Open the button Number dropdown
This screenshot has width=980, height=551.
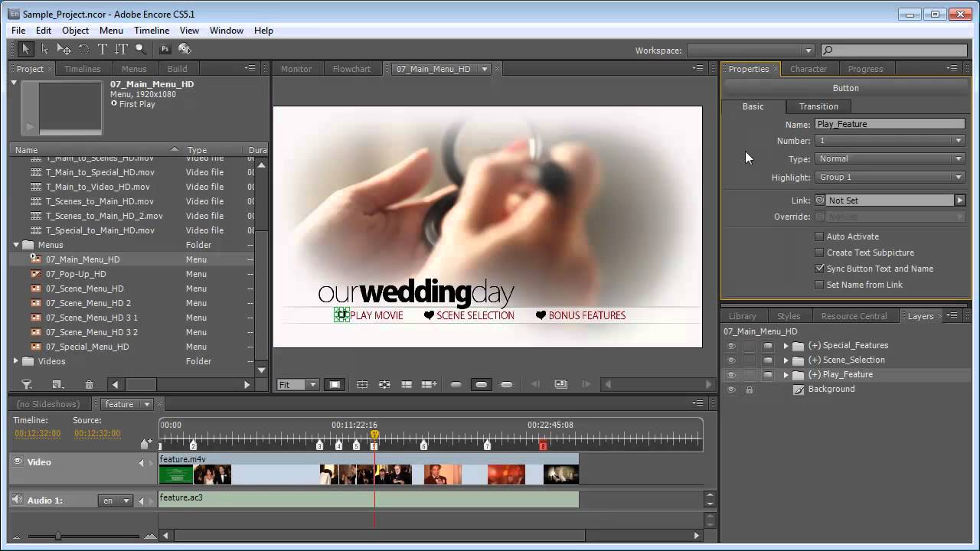890,141
